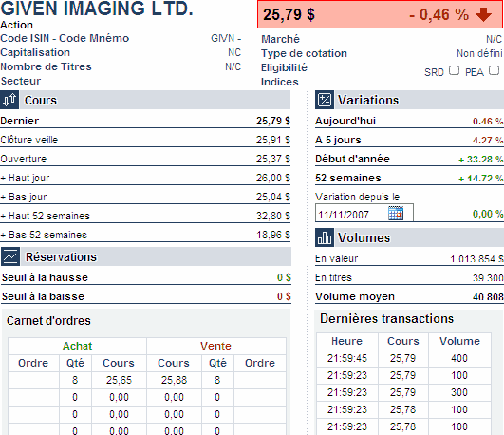Viewport: 504px width, 435px height.
Task: Click the GIVEN IMAGING LTD. title
Action: [97, 9]
